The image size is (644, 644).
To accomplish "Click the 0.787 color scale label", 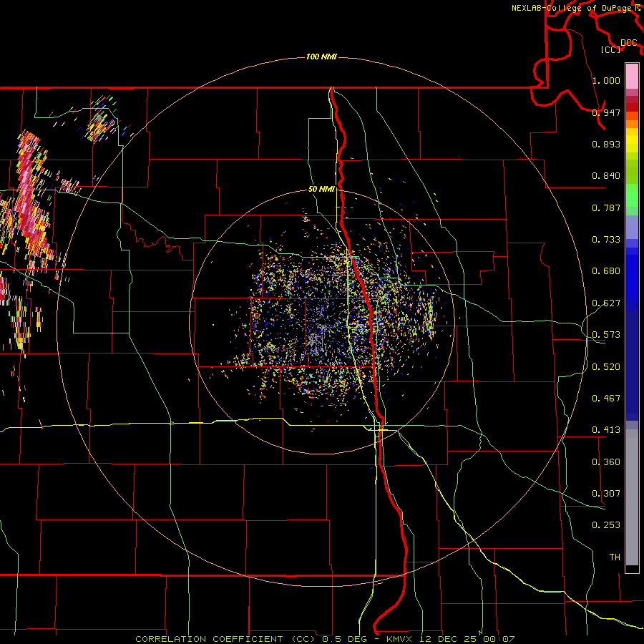I will pyautogui.click(x=606, y=208).
